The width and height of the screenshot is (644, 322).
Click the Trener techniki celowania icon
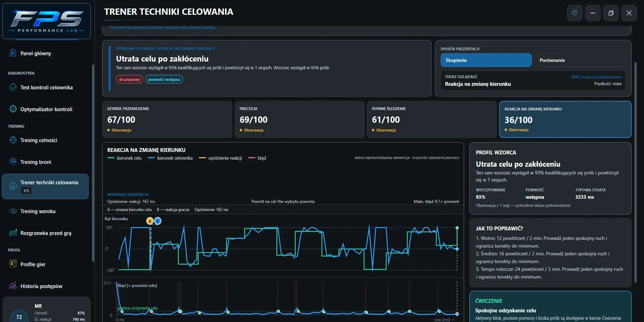(x=13, y=186)
